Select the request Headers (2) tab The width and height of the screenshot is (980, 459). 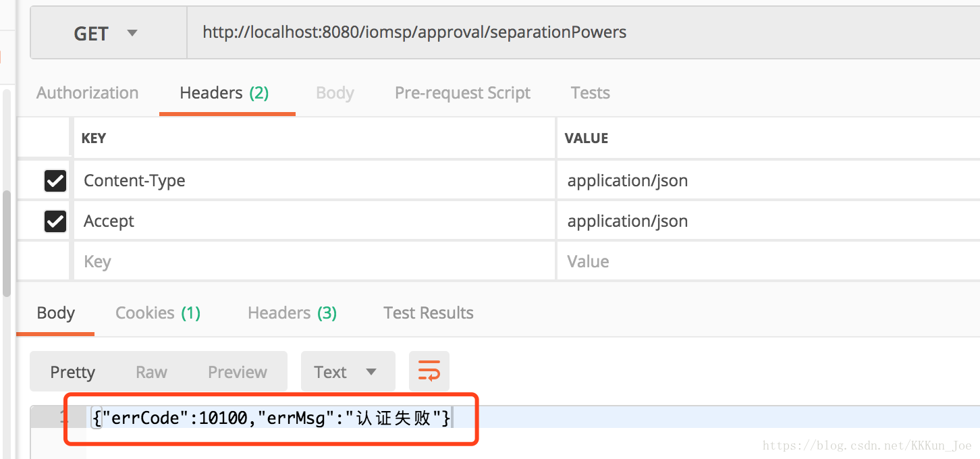[224, 93]
